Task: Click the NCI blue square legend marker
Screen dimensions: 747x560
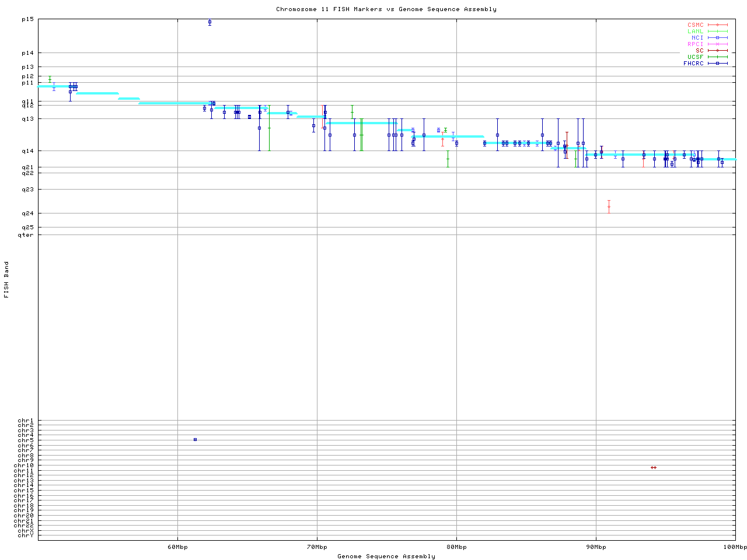Action: click(x=717, y=38)
